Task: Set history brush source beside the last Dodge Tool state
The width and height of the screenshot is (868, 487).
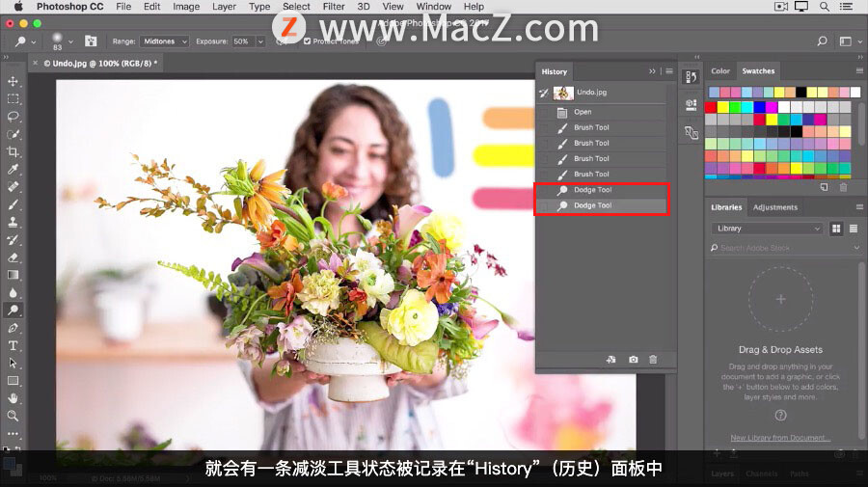Action: (544, 205)
